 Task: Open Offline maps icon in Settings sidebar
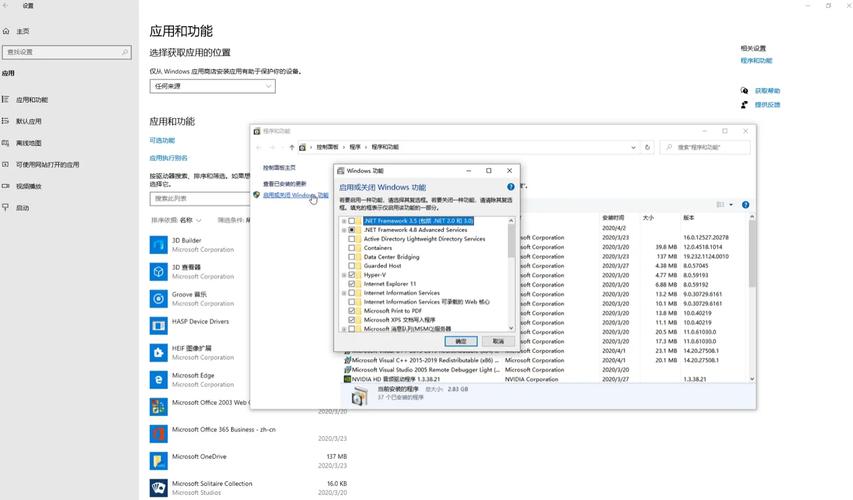(5, 143)
